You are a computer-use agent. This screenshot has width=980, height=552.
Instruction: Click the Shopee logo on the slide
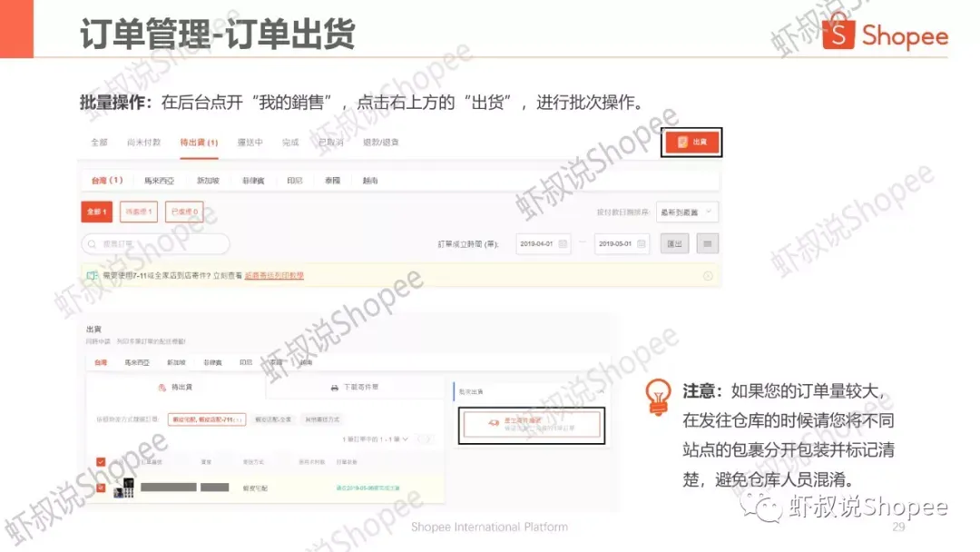tap(885, 33)
